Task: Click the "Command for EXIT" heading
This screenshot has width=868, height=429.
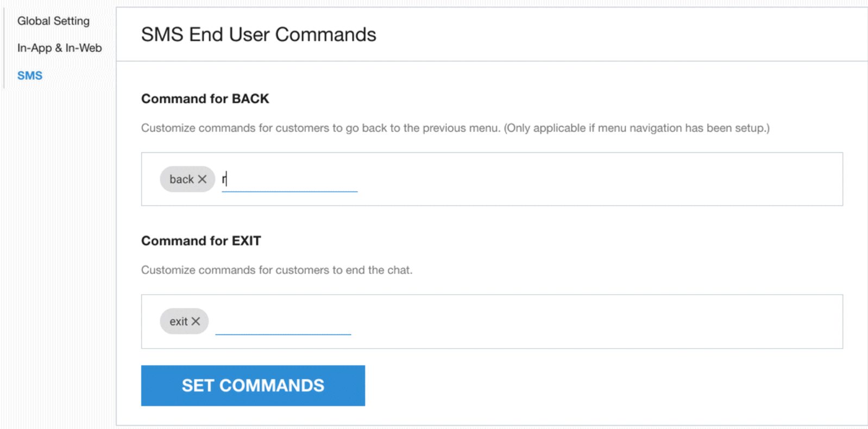Action: pyautogui.click(x=201, y=241)
